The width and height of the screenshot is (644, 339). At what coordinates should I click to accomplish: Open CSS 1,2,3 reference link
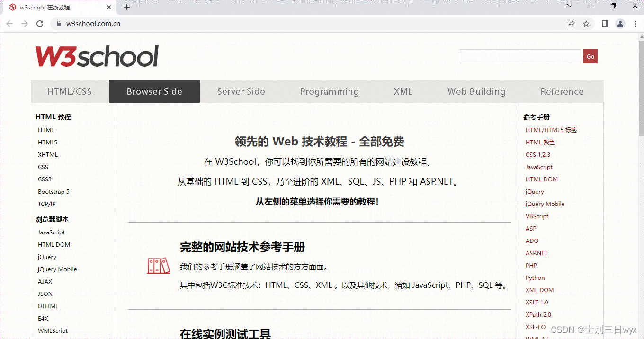point(538,155)
